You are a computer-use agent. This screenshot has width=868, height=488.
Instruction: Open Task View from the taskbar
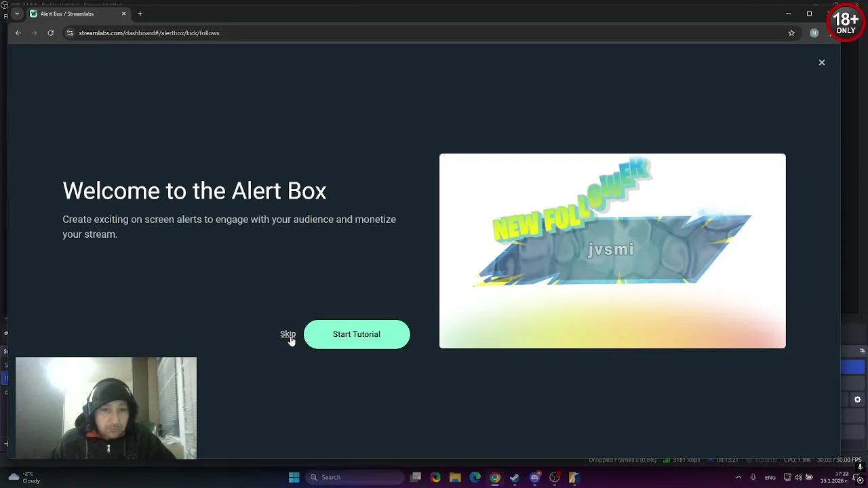click(x=416, y=477)
